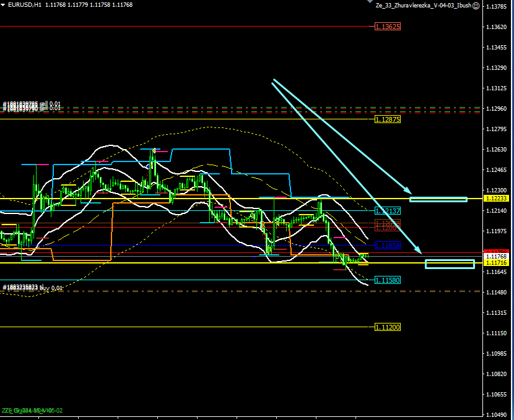514x420 pixels.
Task: Select the yellow 1.11200 level label
Action: pos(388,327)
